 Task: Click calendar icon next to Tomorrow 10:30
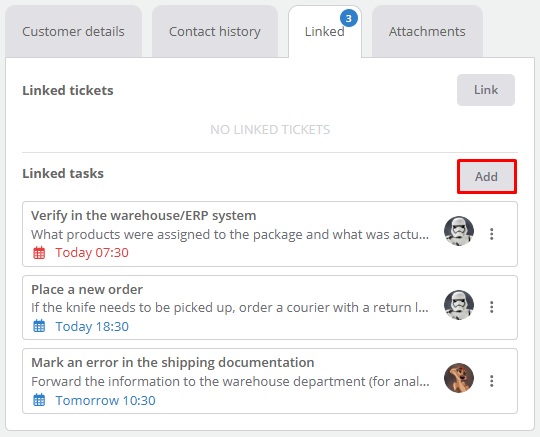pos(39,400)
